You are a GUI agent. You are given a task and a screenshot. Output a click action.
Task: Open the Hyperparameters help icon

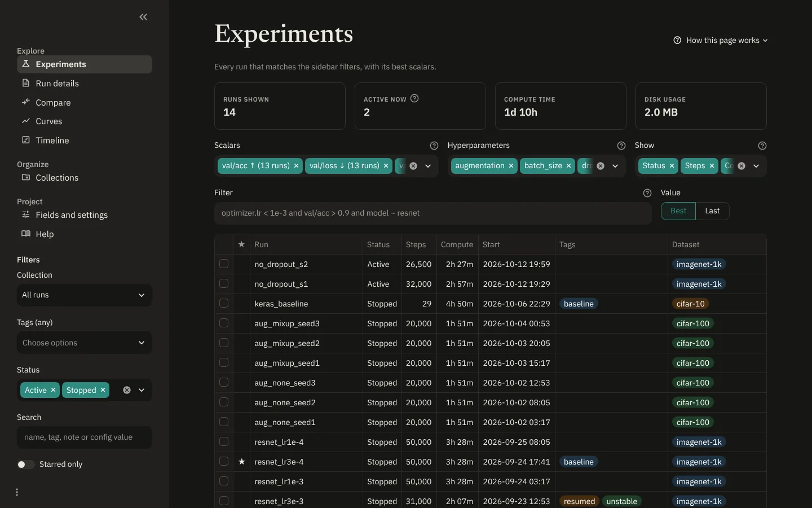coord(621,146)
